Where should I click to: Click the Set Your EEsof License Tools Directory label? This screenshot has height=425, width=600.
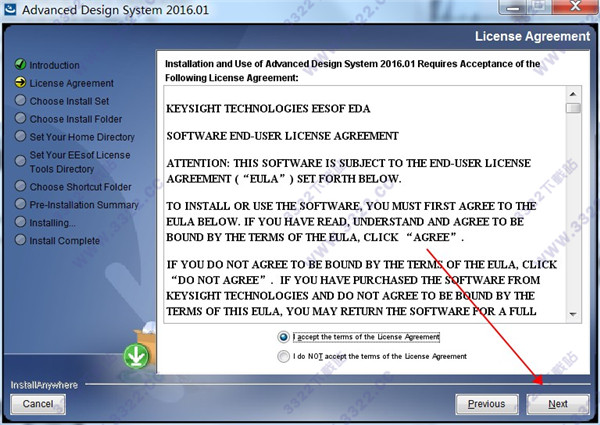[x=80, y=162]
